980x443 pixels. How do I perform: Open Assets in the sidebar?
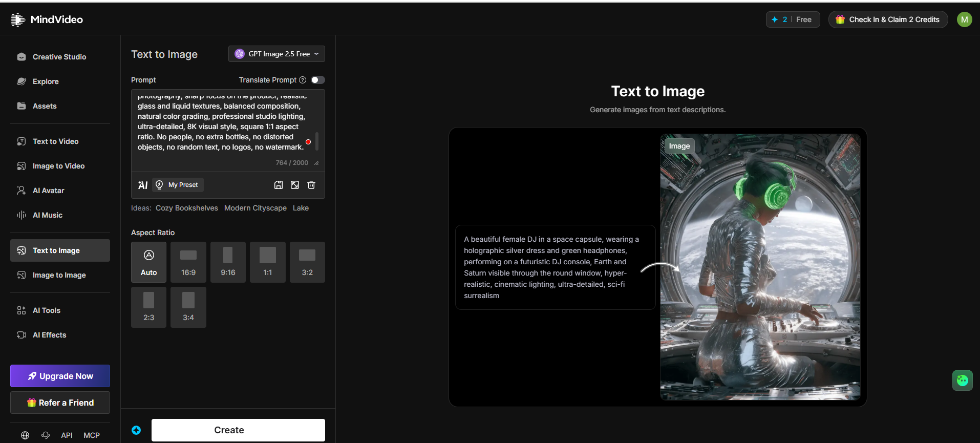point(60,106)
